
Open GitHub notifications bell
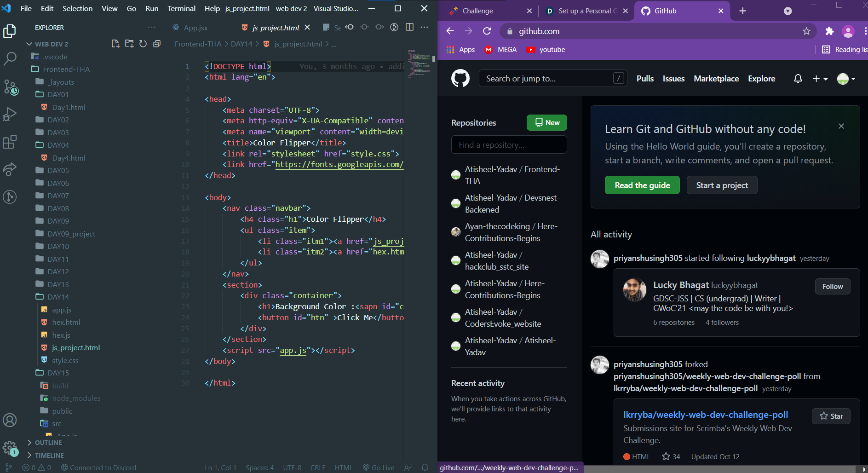pyautogui.click(x=798, y=79)
